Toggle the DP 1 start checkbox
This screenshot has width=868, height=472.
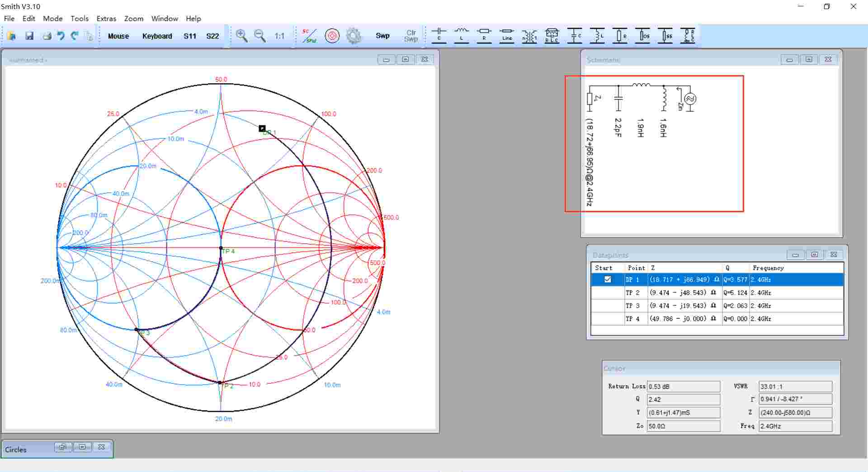(608, 280)
